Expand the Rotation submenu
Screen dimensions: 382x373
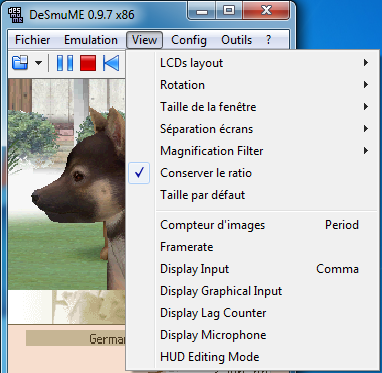coord(252,85)
